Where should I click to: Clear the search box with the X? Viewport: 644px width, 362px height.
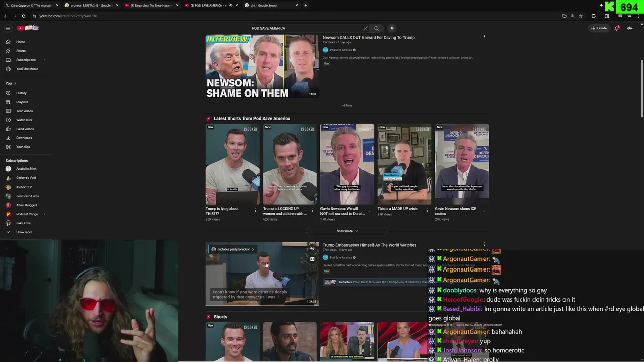coord(366,28)
